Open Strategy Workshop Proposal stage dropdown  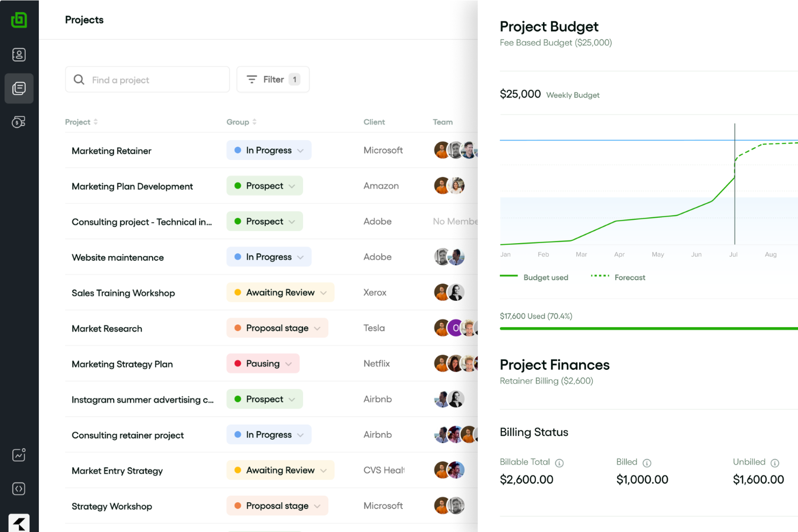[x=277, y=506]
